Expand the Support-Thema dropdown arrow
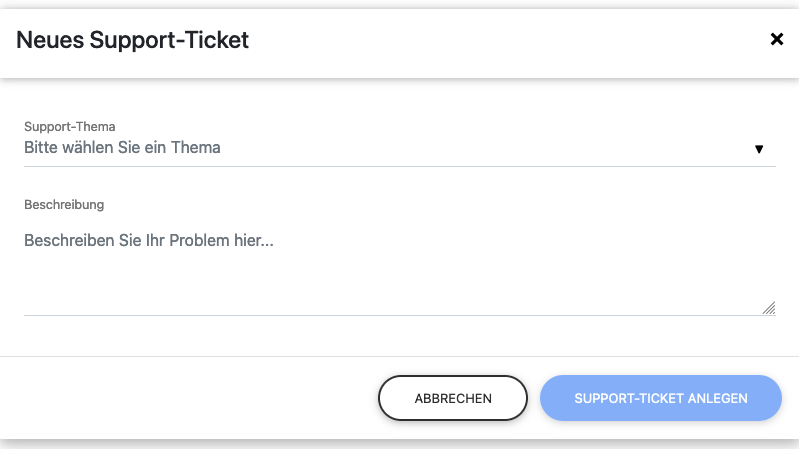This screenshot has height=449, width=799. (x=759, y=149)
